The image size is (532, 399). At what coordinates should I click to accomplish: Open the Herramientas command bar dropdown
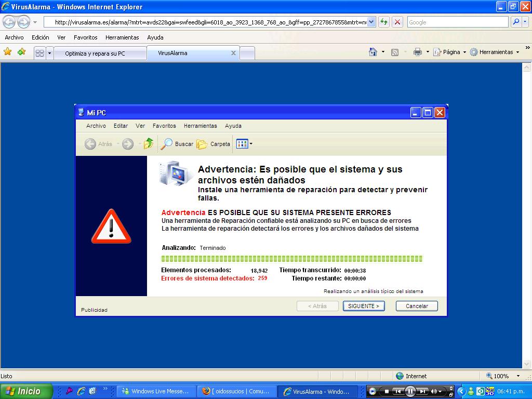click(x=495, y=52)
